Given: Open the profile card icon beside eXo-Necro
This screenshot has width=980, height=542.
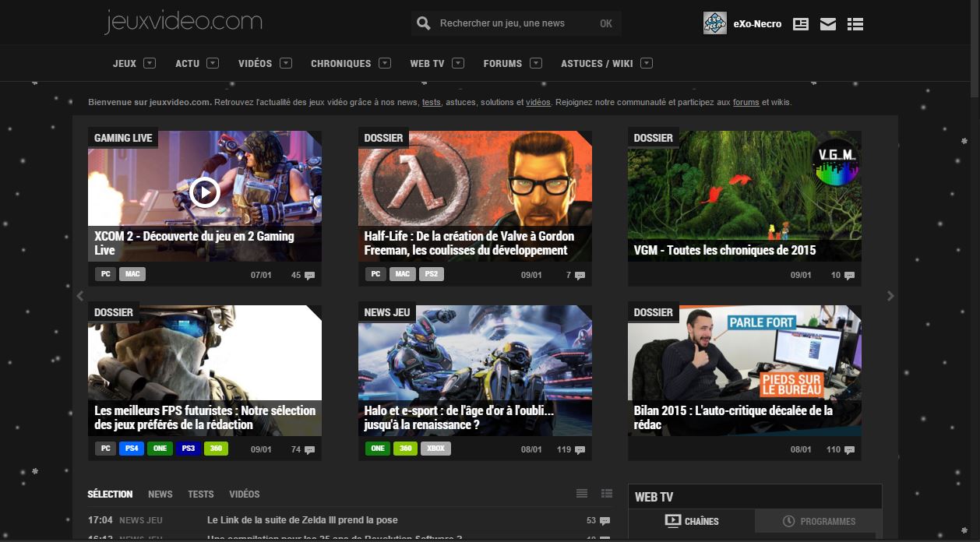Looking at the screenshot, I should [x=801, y=24].
